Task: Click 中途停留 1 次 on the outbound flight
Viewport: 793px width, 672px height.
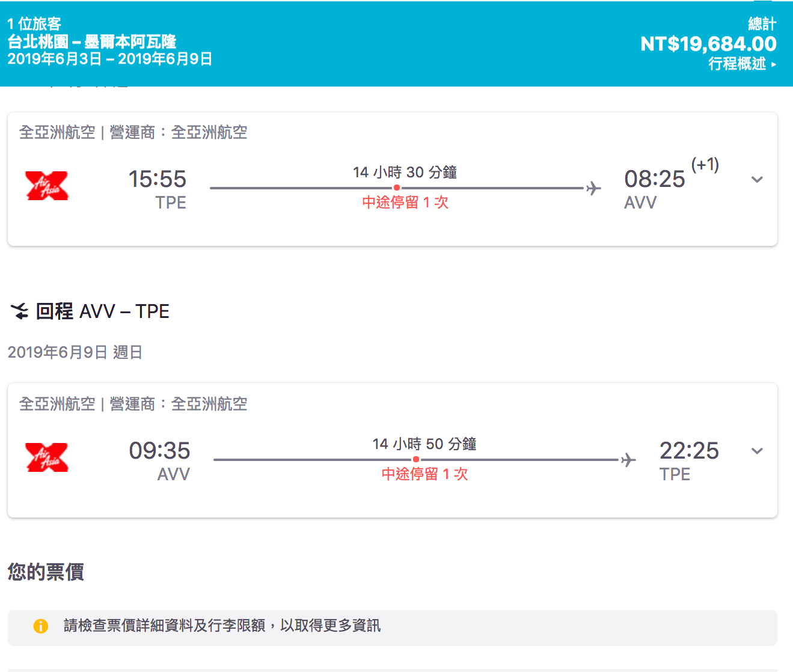Action: point(405,203)
